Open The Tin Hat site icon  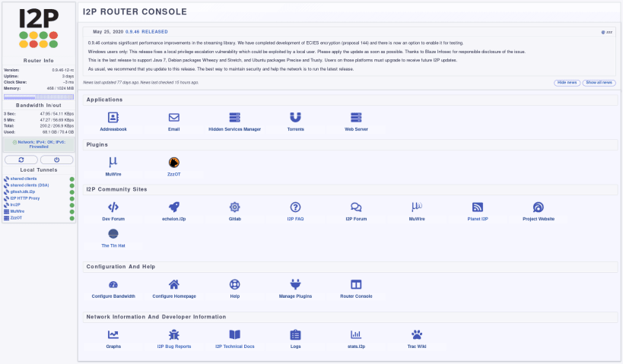113,234
